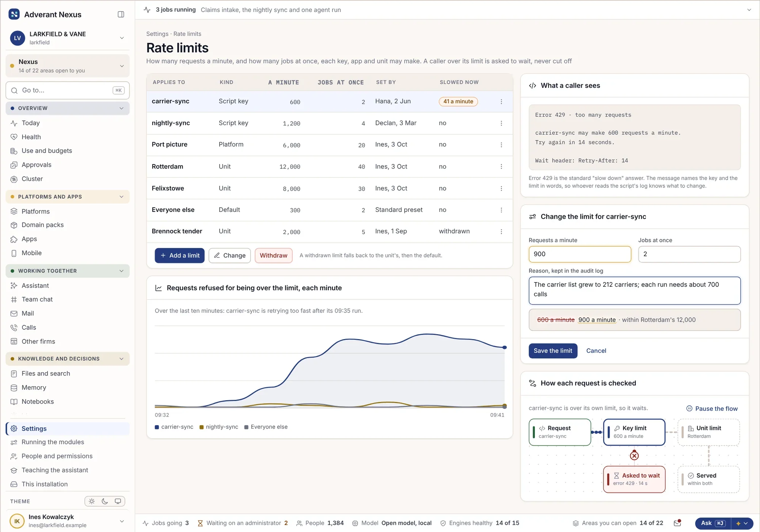Click Add a limit button
760x532 pixels.
pos(180,256)
